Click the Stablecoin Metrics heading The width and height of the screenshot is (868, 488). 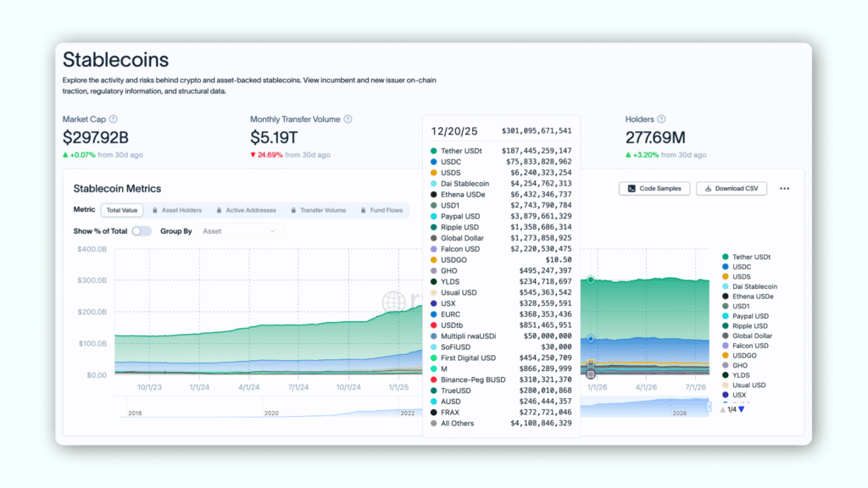(x=117, y=189)
